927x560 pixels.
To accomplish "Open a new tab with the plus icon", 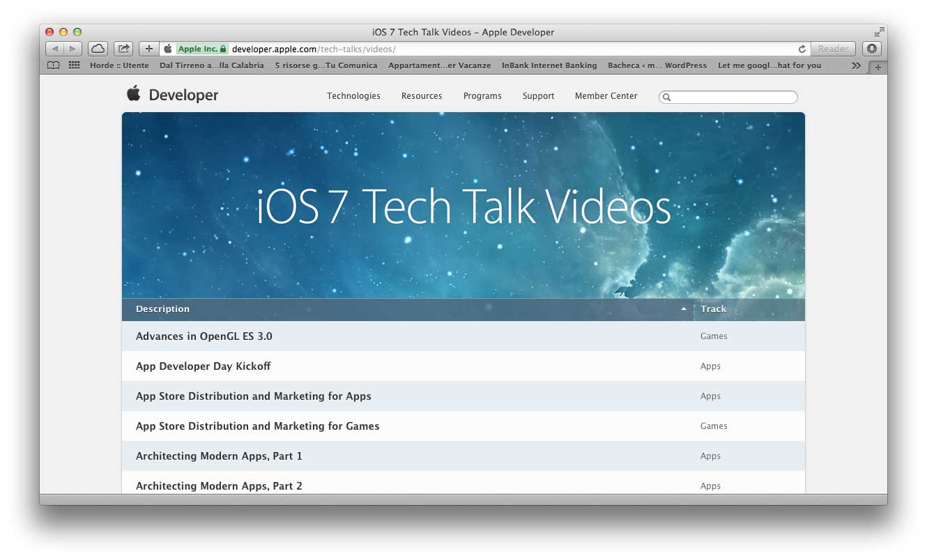I will click(x=878, y=67).
